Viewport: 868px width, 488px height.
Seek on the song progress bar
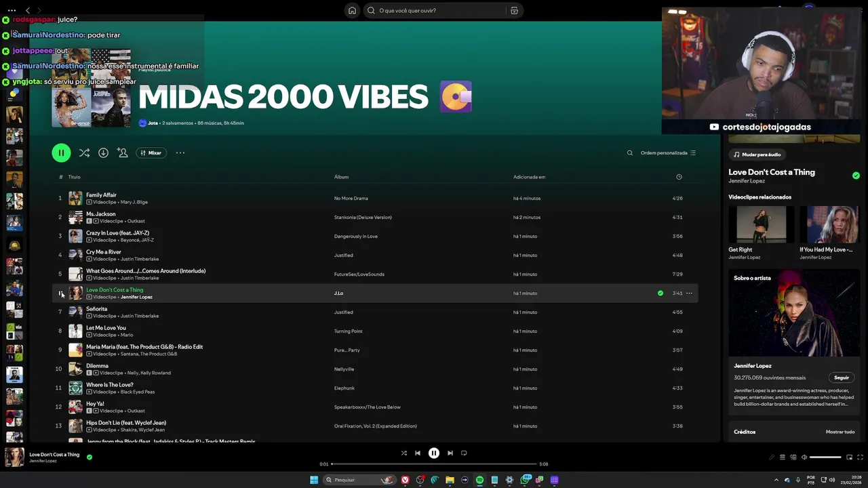(434, 464)
